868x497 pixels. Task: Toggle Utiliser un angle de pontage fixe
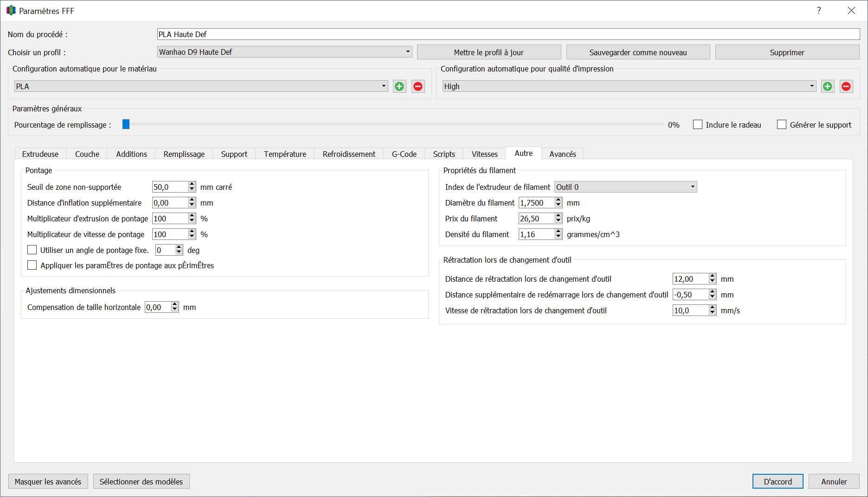coord(32,250)
